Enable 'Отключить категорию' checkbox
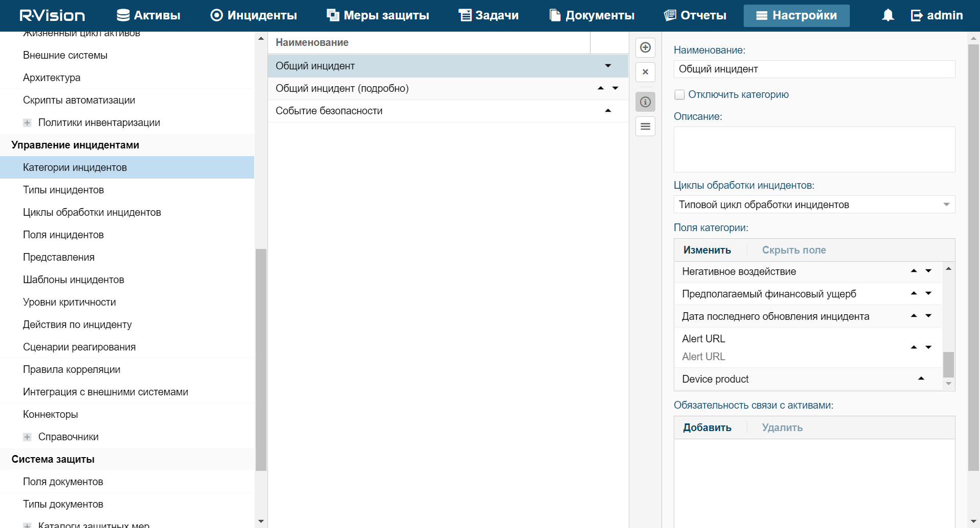Viewport: 980px width, 528px height. [x=679, y=94]
